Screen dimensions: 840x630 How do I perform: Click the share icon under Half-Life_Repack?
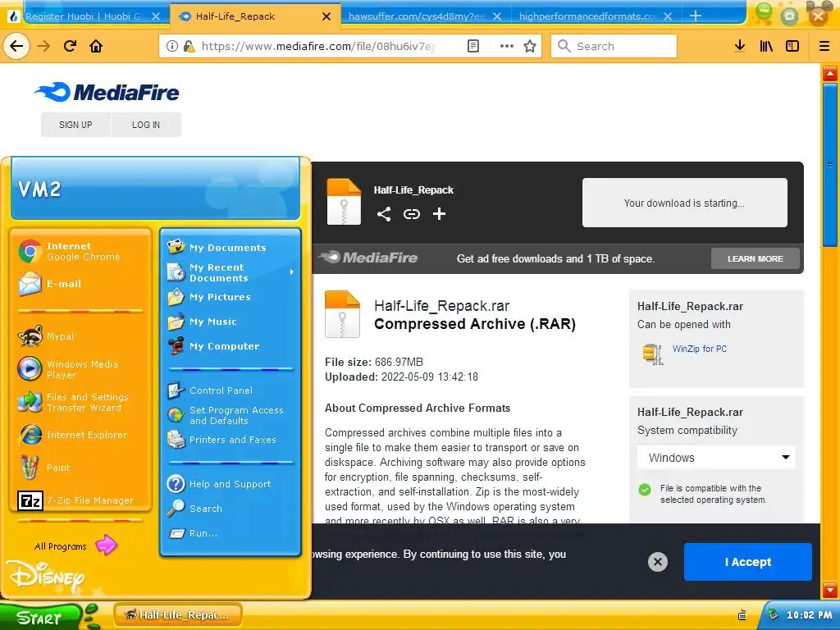384,214
